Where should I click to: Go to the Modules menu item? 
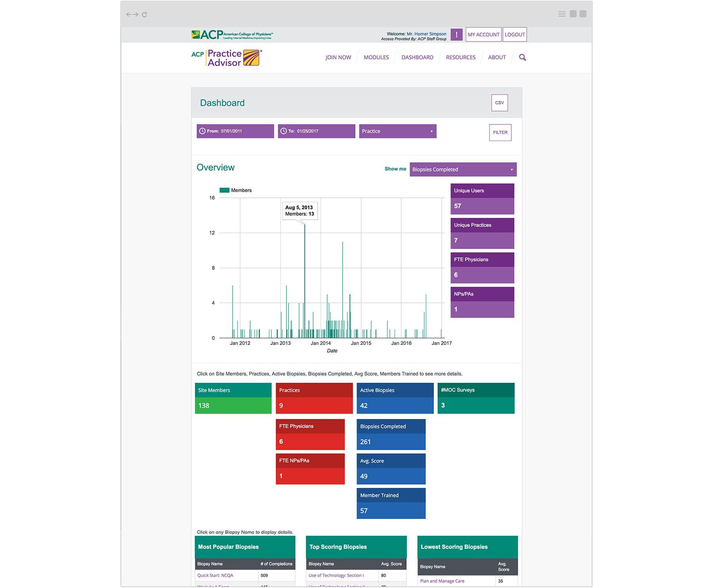[376, 57]
